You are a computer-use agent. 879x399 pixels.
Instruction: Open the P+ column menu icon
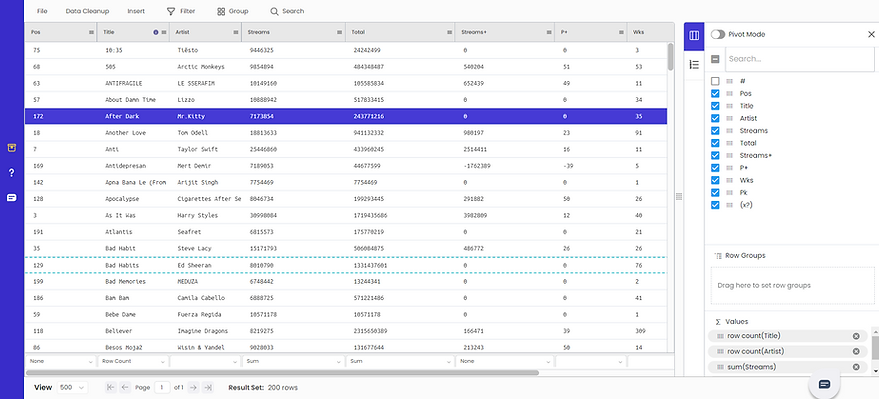621,33
